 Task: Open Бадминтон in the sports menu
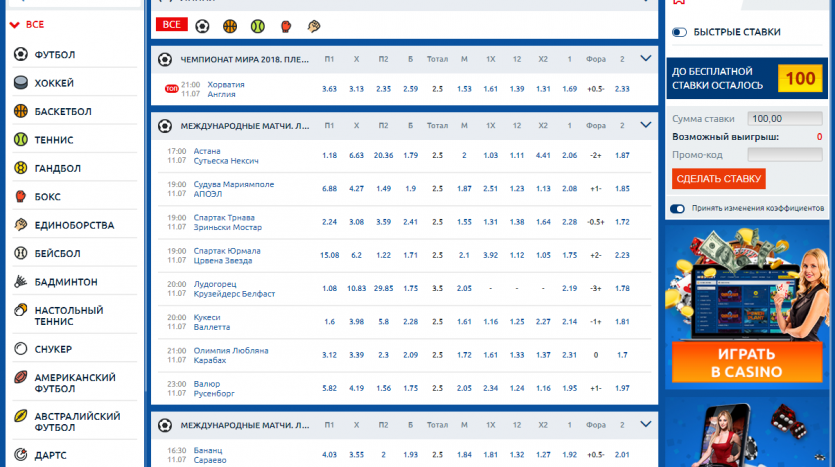[66, 282]
